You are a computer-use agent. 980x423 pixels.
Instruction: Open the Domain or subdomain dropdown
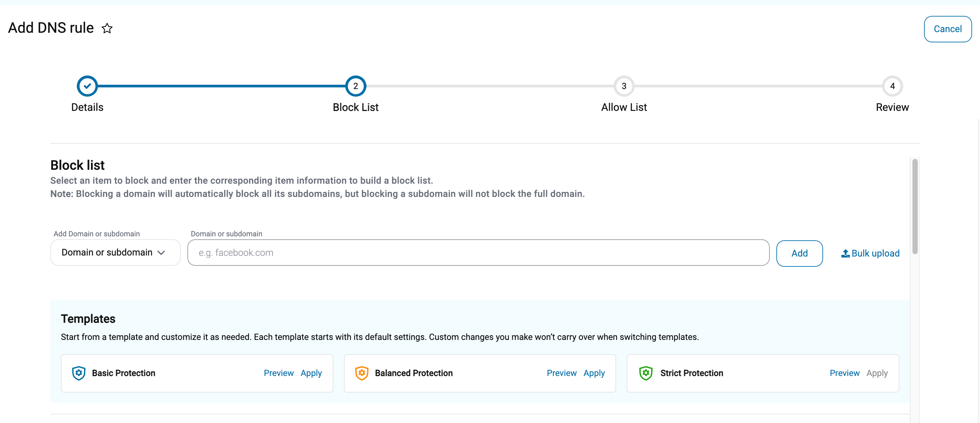point(115,253)
